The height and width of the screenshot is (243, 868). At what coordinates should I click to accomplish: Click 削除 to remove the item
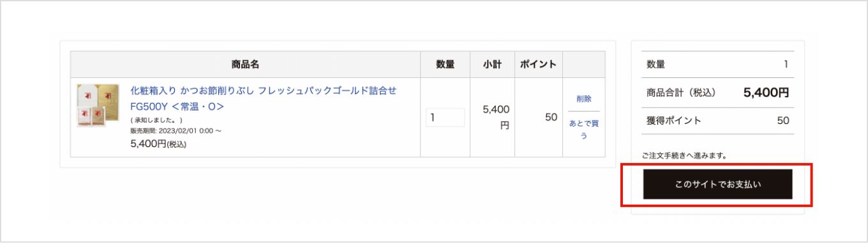pyautogui.click(x=583, y=99)
